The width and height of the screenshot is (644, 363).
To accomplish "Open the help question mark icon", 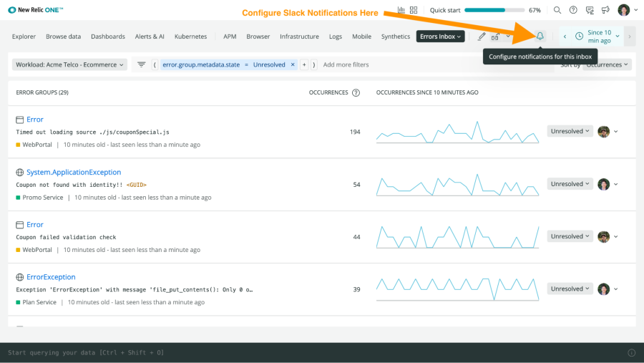I will point(573,11).
